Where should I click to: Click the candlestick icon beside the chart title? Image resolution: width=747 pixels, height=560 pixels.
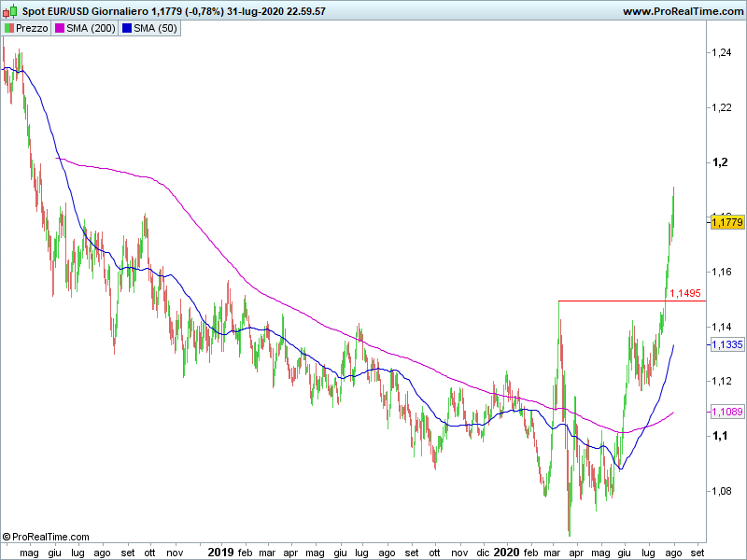(8, 11)
